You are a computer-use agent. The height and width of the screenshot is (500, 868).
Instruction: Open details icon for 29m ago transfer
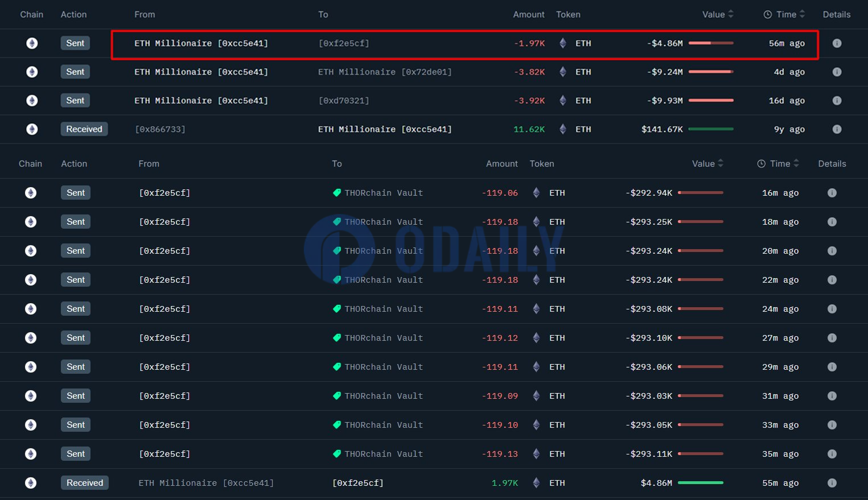click(832, 367)
